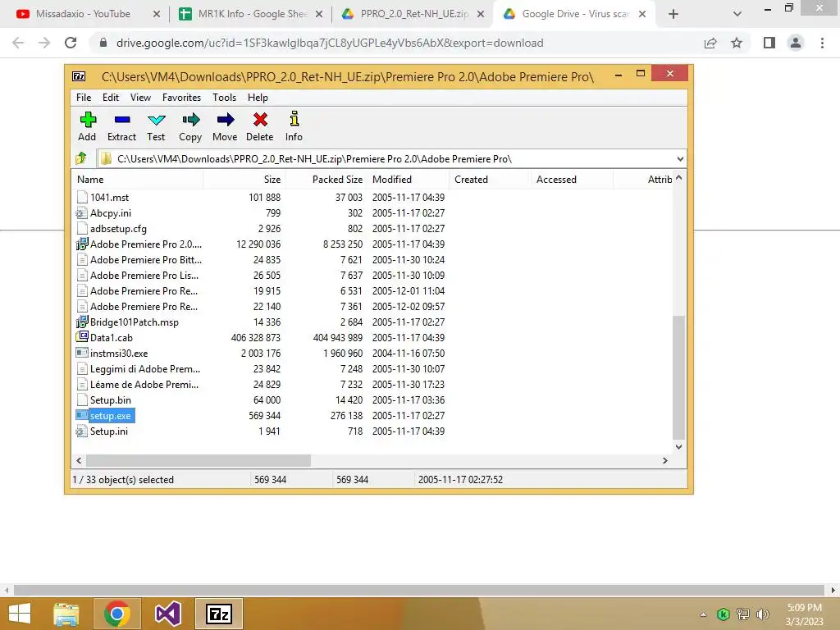840x630 pixels.
Task: Open Chrome profile avatar
Action: 796,43
